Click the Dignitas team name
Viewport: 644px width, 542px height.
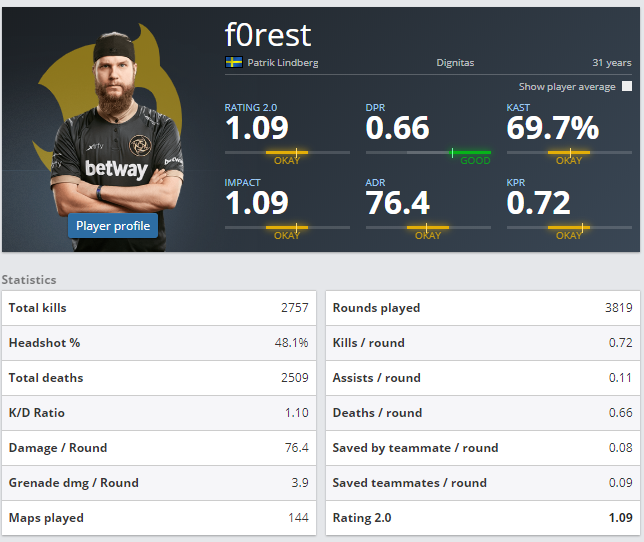click(x=455, y=63)
